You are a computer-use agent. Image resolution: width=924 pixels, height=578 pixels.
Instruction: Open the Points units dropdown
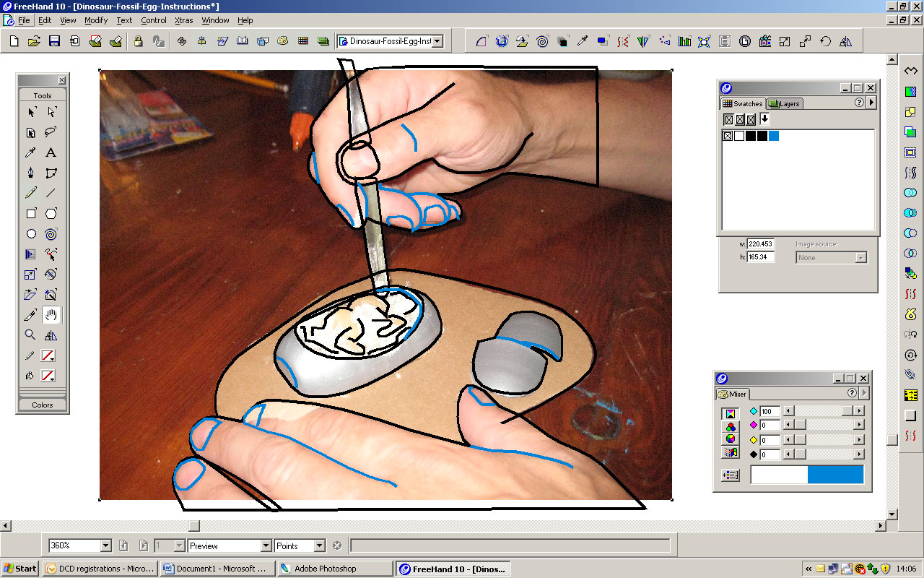click(319, 546)
